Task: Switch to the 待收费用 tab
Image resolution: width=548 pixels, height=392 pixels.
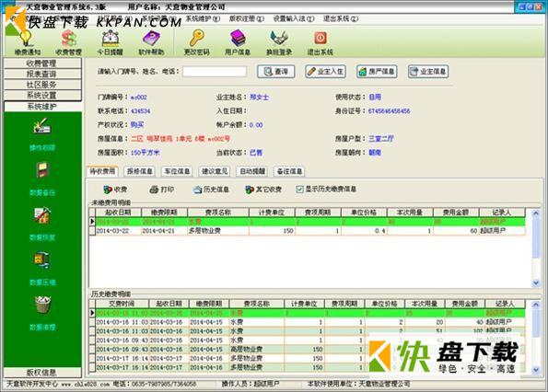Action: click(x=102, y=171)
